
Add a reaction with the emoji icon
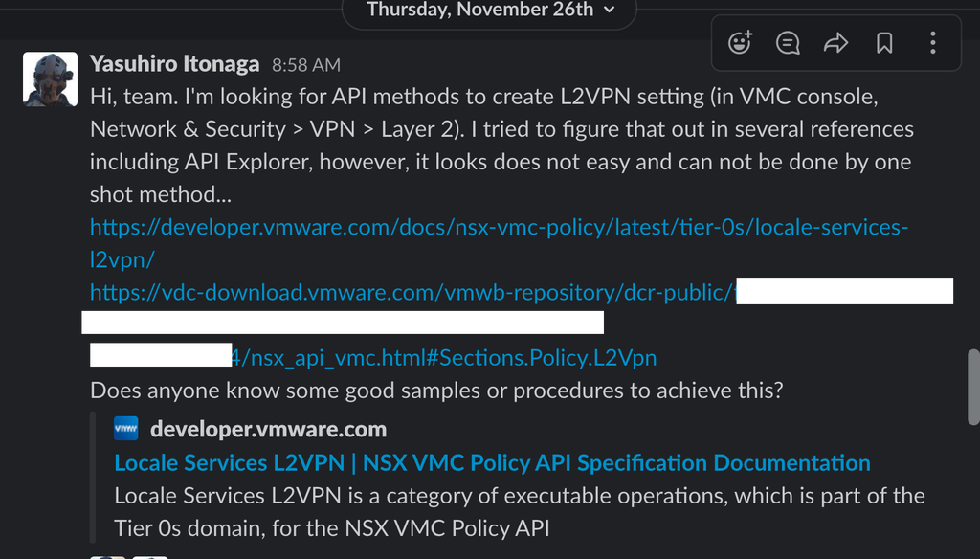(740, 43)
